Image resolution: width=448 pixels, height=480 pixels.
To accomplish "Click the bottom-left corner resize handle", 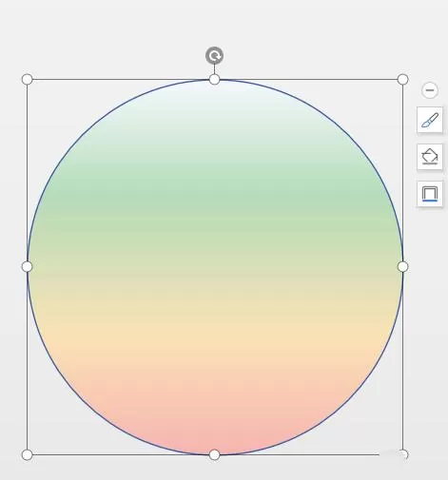I will coord(28,455).
